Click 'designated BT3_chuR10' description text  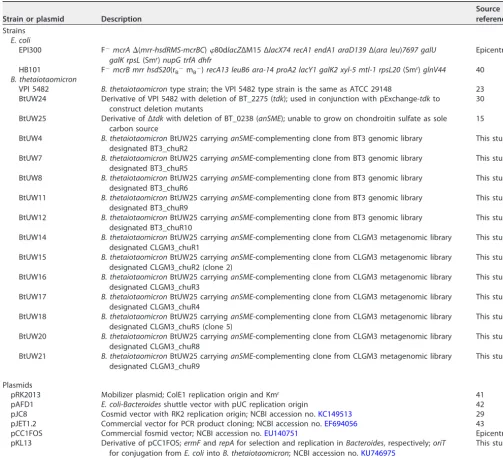coord(150,228)
